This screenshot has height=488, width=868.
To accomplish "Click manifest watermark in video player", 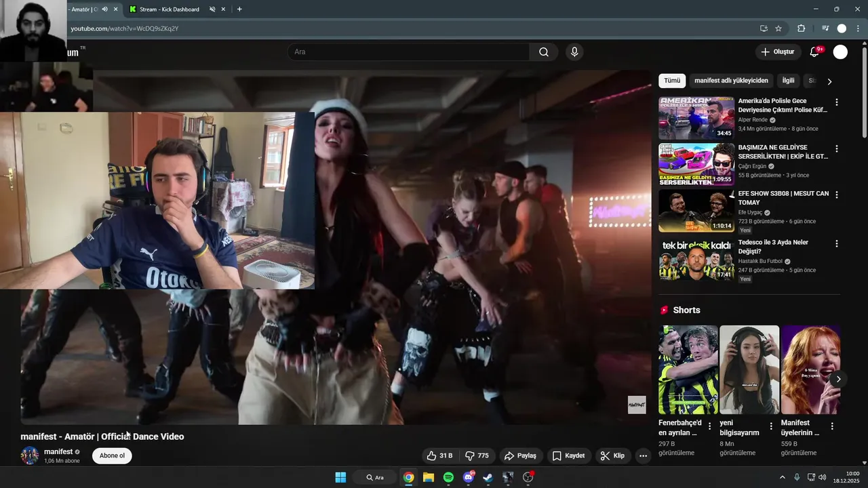I will point(637,405).
